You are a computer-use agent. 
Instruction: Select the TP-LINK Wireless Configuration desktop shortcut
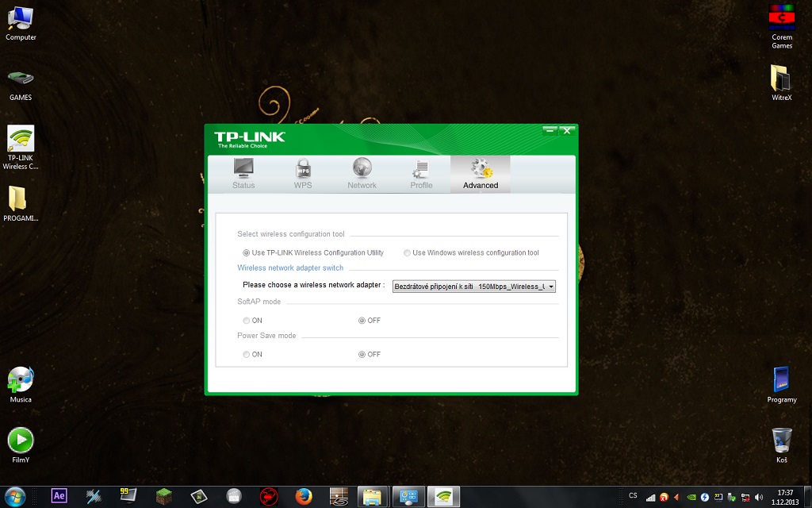click(x=21, y=148)
